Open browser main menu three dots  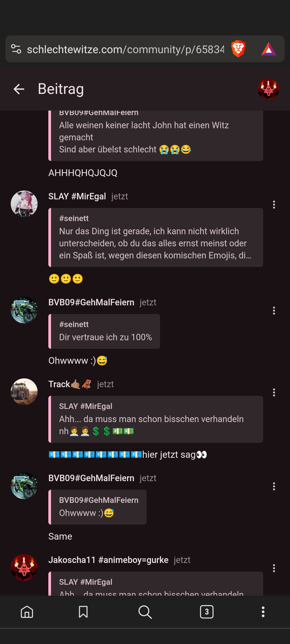click(263, 612)
